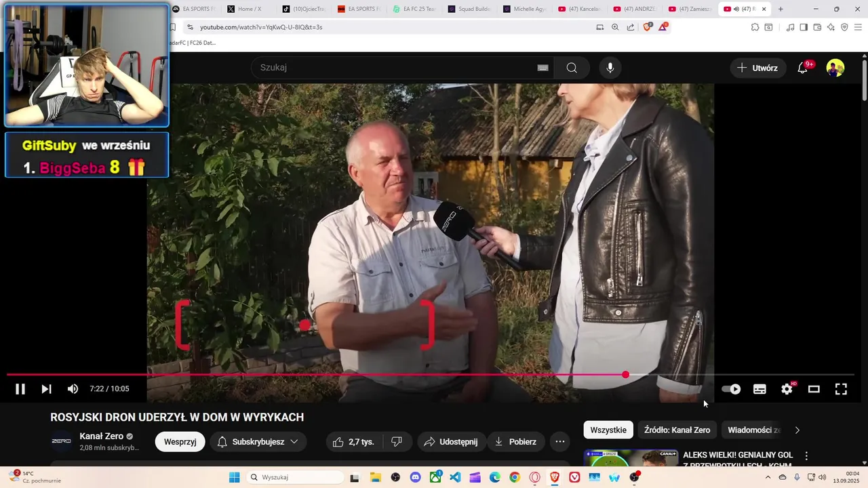
Task: Select the 'Wszystkie' filter chip
Action: pos(608,430)
